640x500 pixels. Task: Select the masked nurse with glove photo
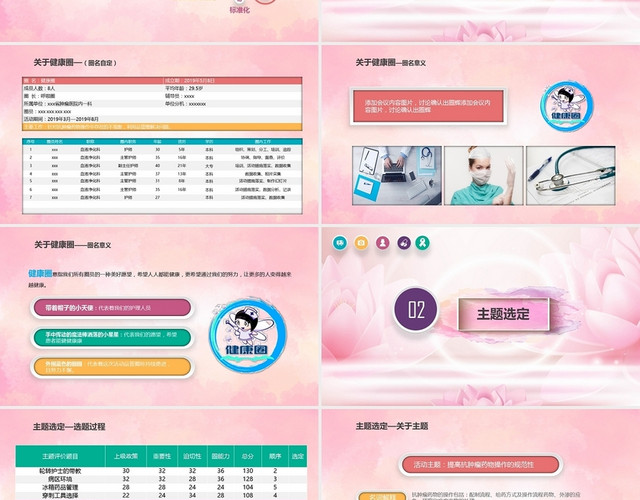click(484, 176)
